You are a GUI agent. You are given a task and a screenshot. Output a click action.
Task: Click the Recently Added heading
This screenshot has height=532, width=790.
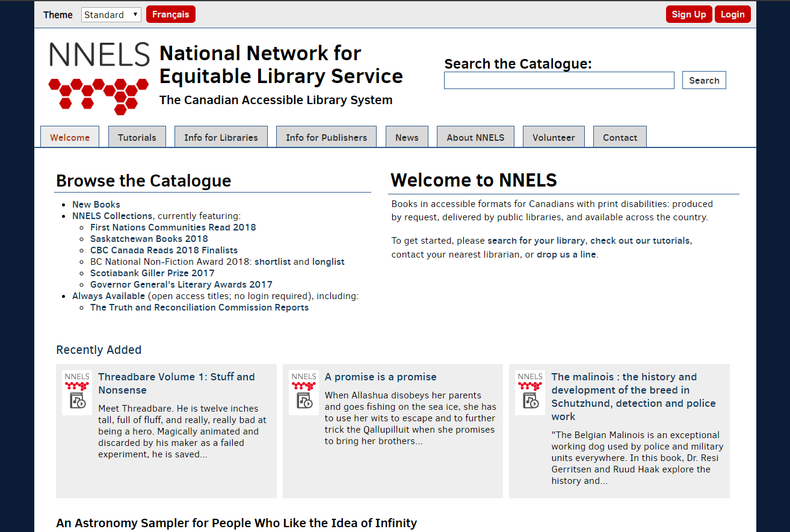click(x=99, y=350)
